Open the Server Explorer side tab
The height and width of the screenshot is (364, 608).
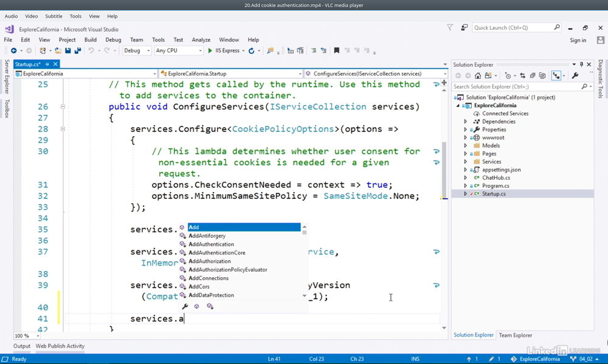7,77
